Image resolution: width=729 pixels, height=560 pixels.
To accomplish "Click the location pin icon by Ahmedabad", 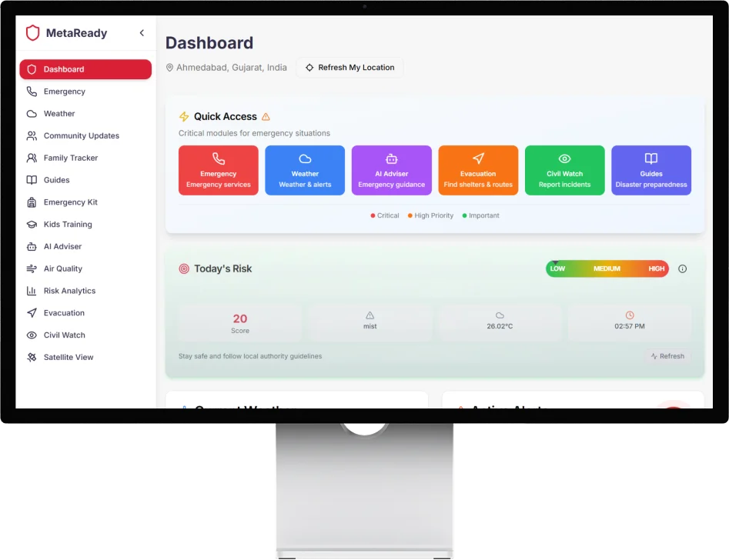I will (169, 68).
